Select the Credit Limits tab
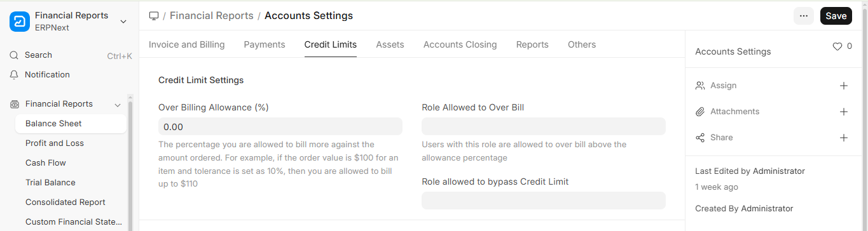This screenshot has height=231, width=868. click(331, 44)
